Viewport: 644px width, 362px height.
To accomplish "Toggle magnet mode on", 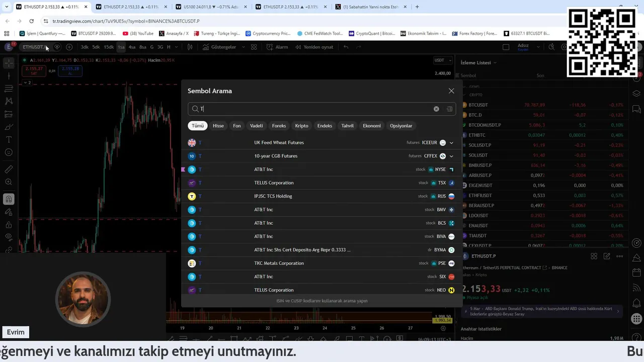I will coord(9,199).
